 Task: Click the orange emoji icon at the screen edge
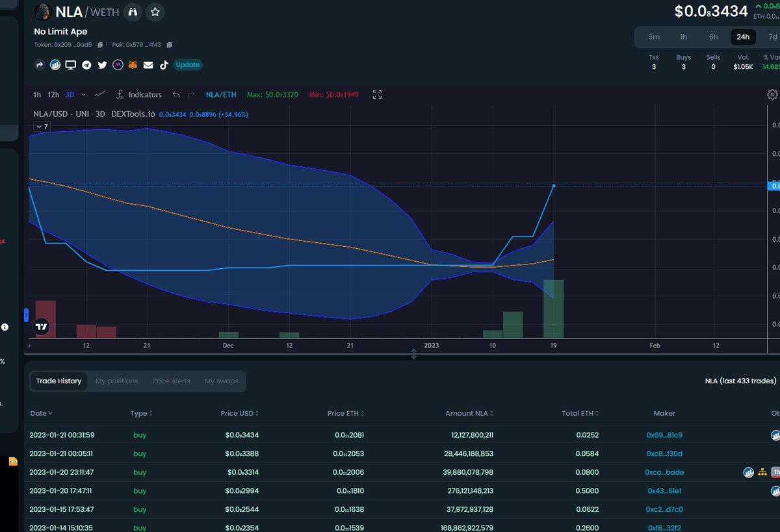coord(13,461)
